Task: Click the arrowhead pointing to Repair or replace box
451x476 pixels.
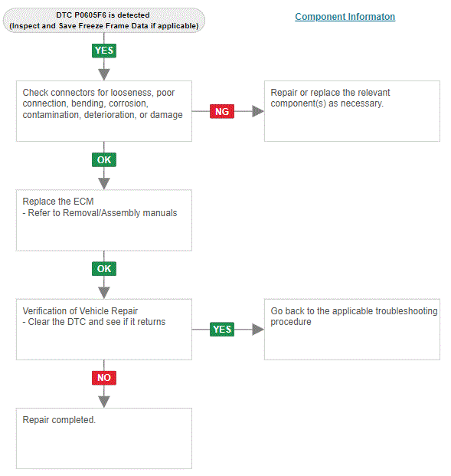Action: pos(258,111)
